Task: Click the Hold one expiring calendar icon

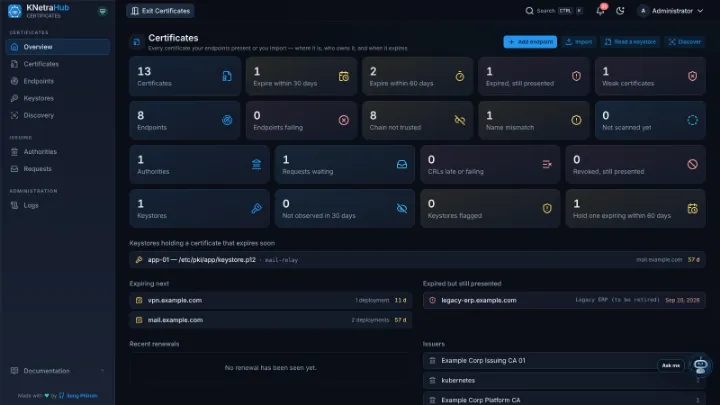Action: 692,208
